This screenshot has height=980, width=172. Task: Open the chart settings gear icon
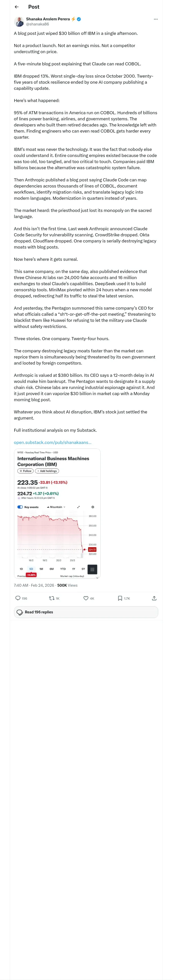click(93, 507)
